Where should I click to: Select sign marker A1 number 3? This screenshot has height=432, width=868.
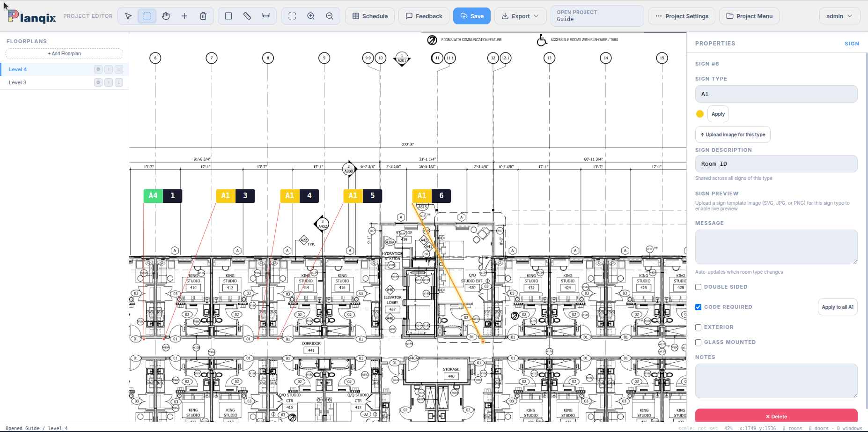[x=235, y=196]
